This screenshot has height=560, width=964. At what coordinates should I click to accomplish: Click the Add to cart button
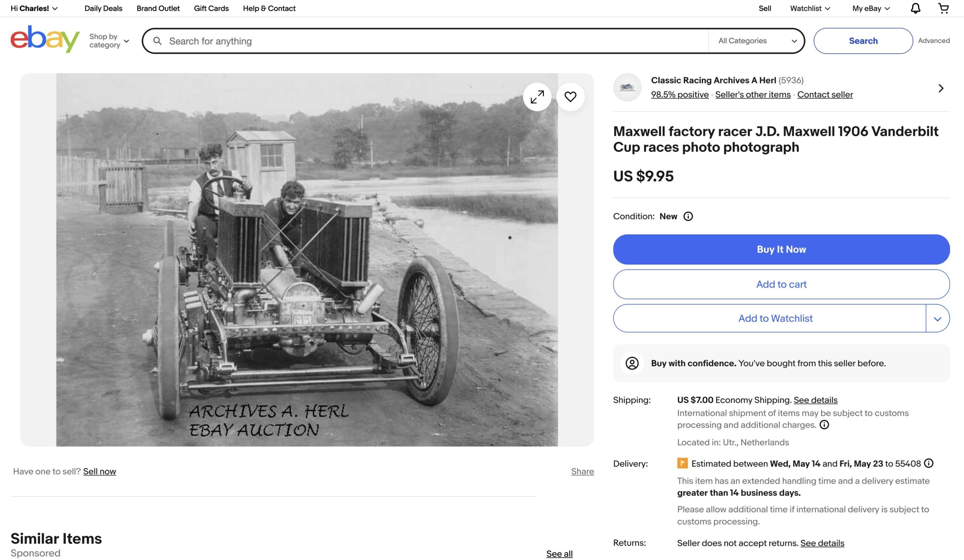781,285
